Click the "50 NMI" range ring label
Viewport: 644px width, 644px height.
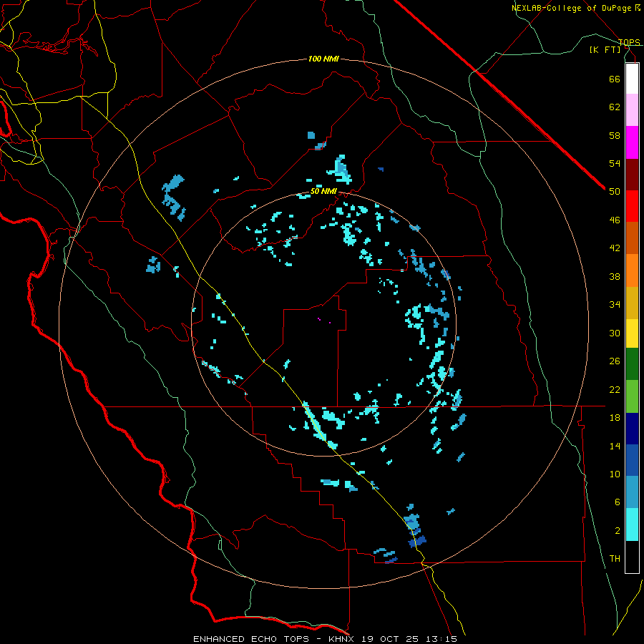(x=323, y=191)
